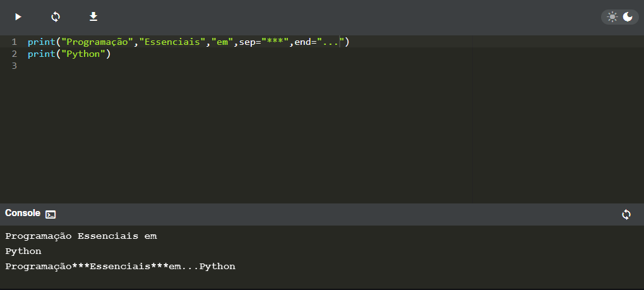This screenshot has width=644, height=290.
Task: Click console output "Programação***Essenciais***em...Python"
Action: (121, 266)
